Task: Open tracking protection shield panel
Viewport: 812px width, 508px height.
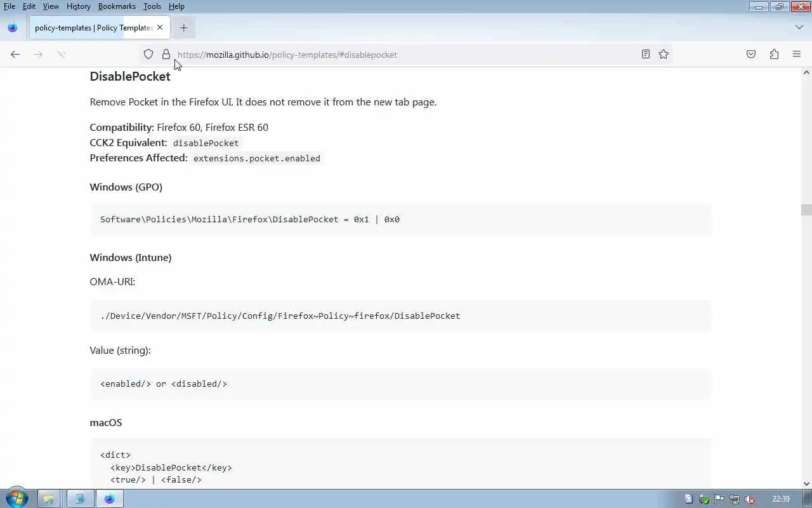Action: 148,55
